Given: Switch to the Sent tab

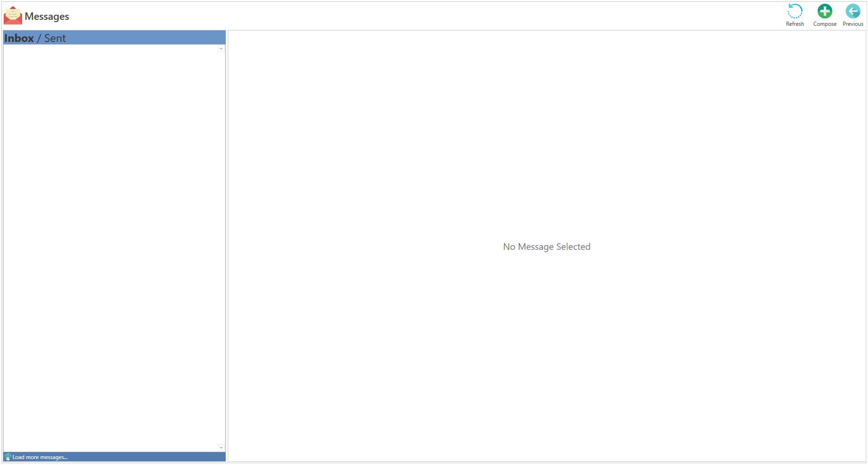Looking at the screenshot, I should 55,38.
